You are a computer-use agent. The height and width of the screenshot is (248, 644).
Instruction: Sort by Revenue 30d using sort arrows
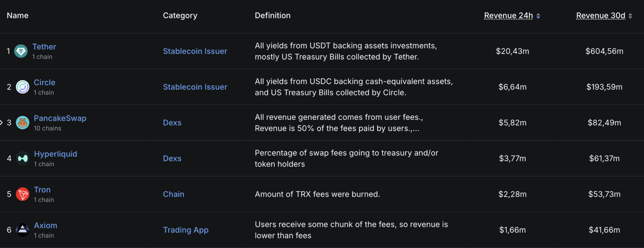pos(630,16)
